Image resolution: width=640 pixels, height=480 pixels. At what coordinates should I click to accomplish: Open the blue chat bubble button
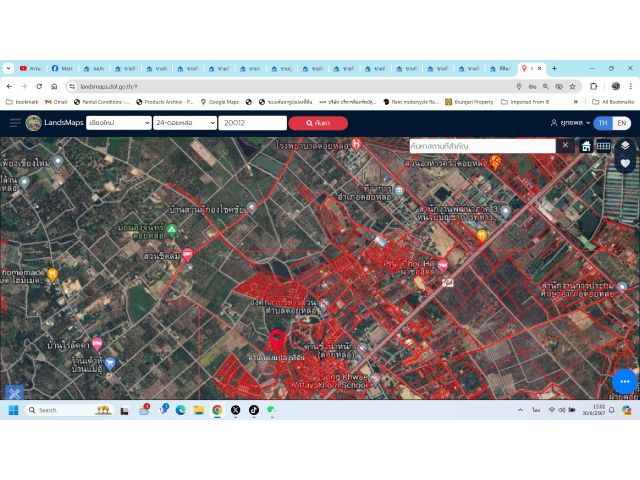coord(624,381)
